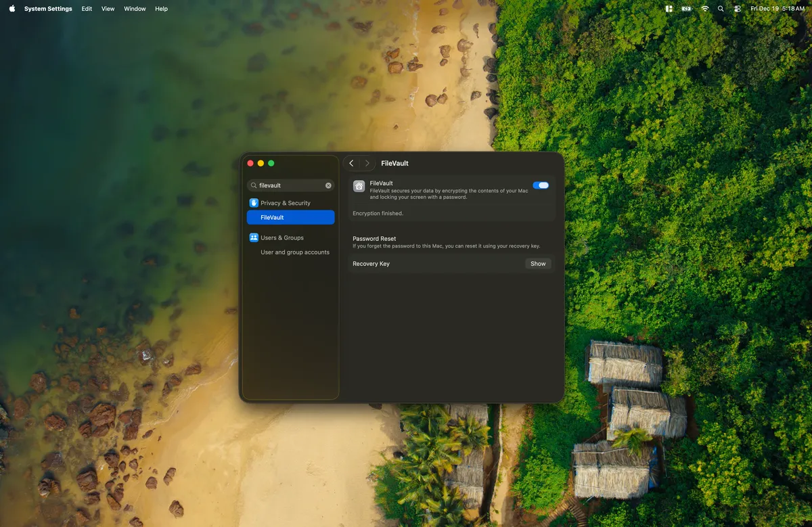This screenshot has height=527, width=812.
Task: Open Spotlight search in menu bar
Action: [x=721, y=9]
